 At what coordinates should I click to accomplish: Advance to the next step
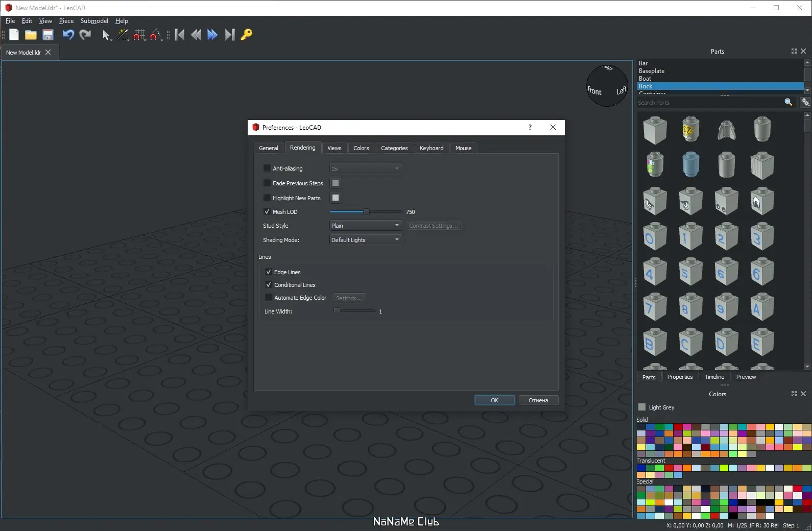[212, 35]
